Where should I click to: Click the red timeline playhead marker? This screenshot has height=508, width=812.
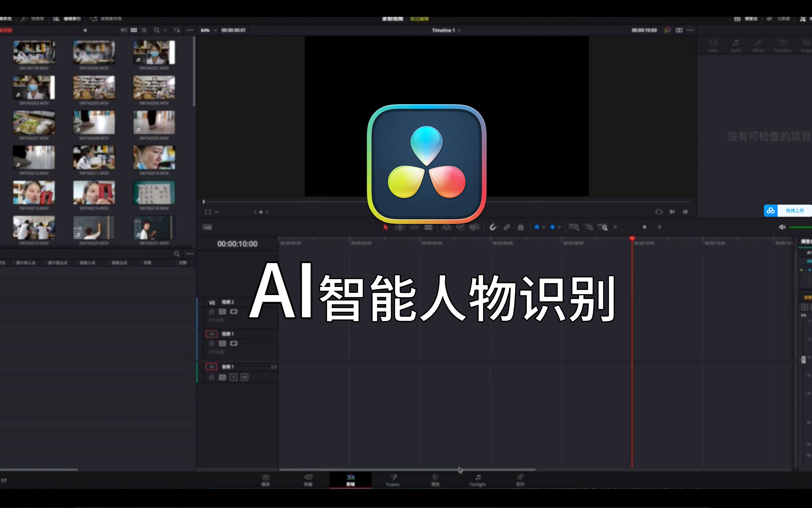tap(632, 239)
